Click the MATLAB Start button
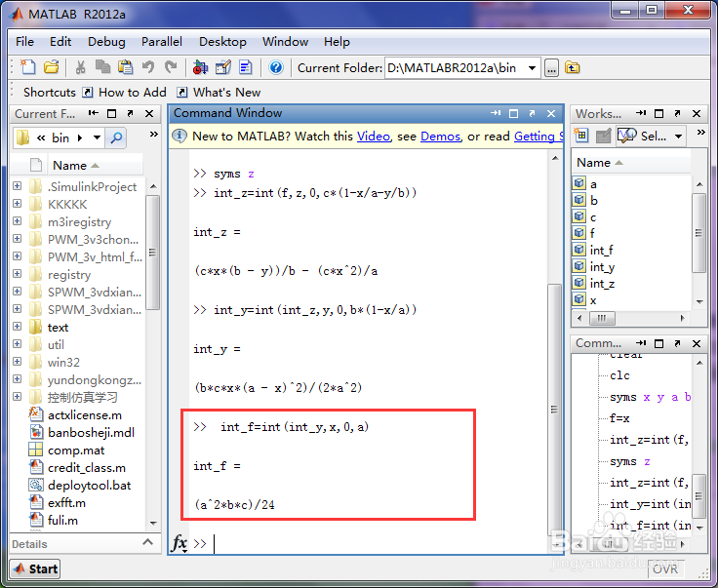Image resolution: width=718 pixels, height=588 pixels. [35, 568]
